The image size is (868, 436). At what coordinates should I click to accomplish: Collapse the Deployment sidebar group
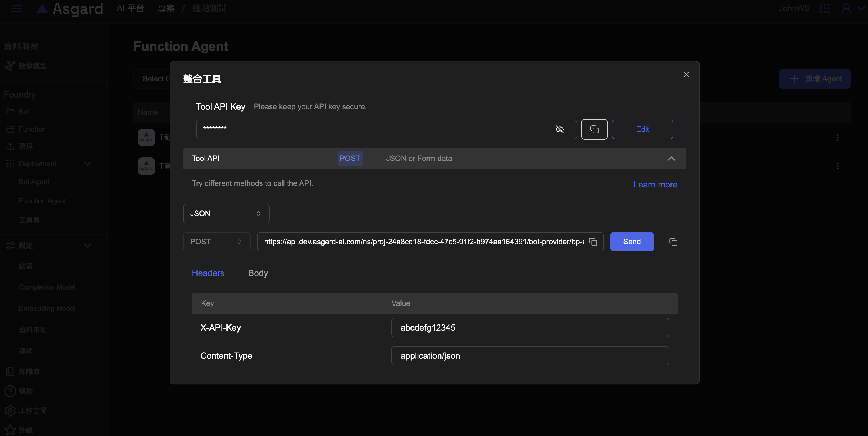pos(87,164)
